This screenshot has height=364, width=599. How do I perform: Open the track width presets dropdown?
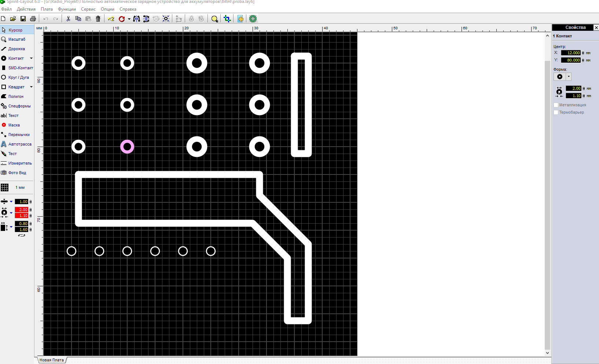11,202
